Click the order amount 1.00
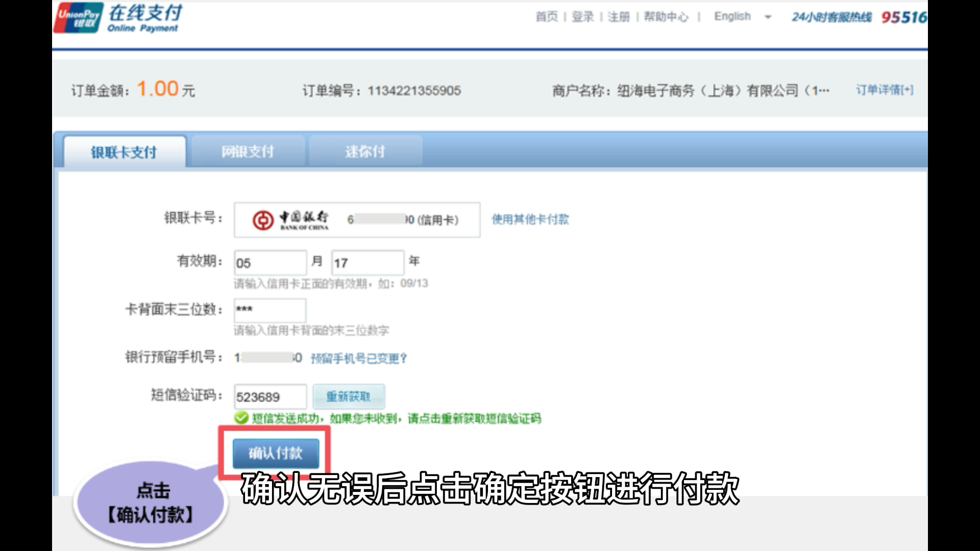Image resolution: width=980 pixels, height=551 pixels. 158,89
